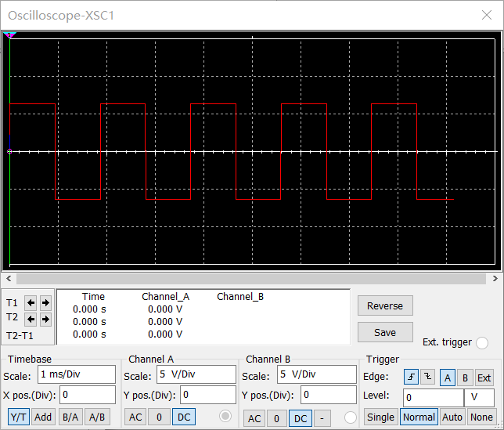
Task: Set Channel B coupling to DC
Action: [x=301, y=418]
